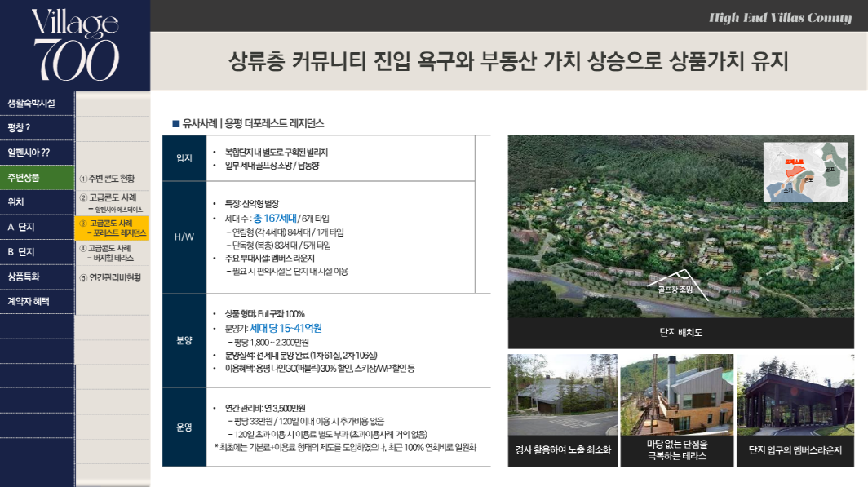The height and width of the screenshot is (487, 868).
Task: Open submenu ⑤ 연간관리비현황
Action: (x=113, y=277)
